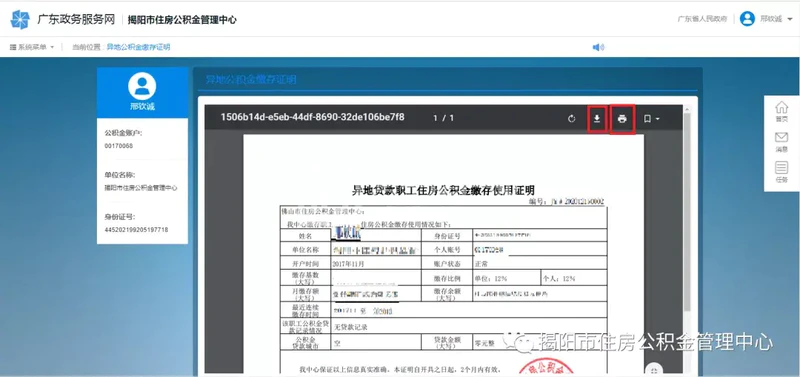This screenshot has height=377, width=800.
Task: Click the Guangdong government service logo
Action: pos(20,19)
